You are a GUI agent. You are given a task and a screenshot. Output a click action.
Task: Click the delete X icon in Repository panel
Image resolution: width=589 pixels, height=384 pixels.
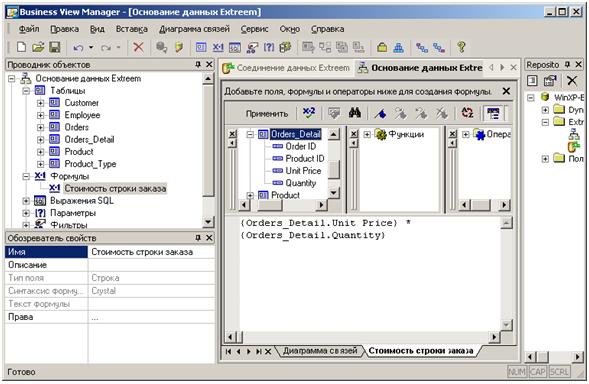[x=572, y=80]
